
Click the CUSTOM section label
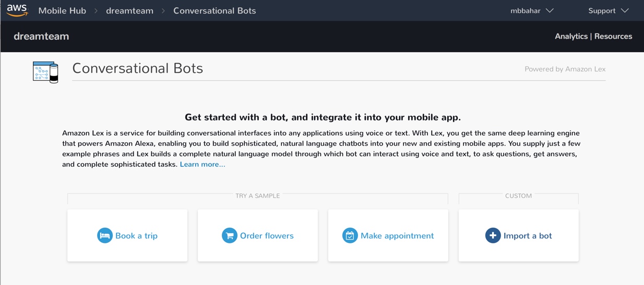[519, 196]
